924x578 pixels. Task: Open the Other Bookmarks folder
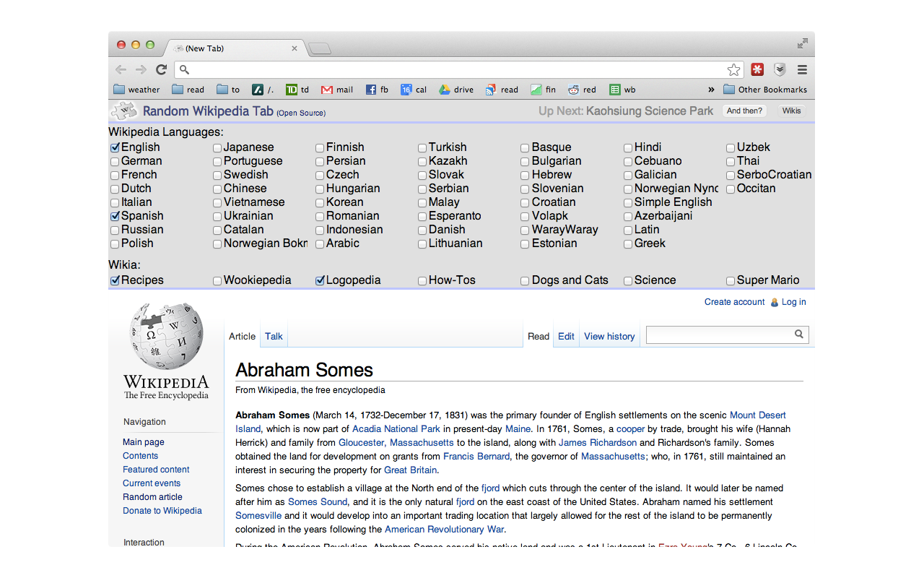765,90
